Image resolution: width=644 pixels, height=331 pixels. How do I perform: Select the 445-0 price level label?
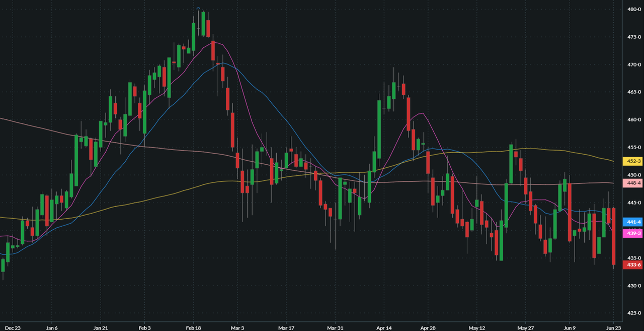633,203
